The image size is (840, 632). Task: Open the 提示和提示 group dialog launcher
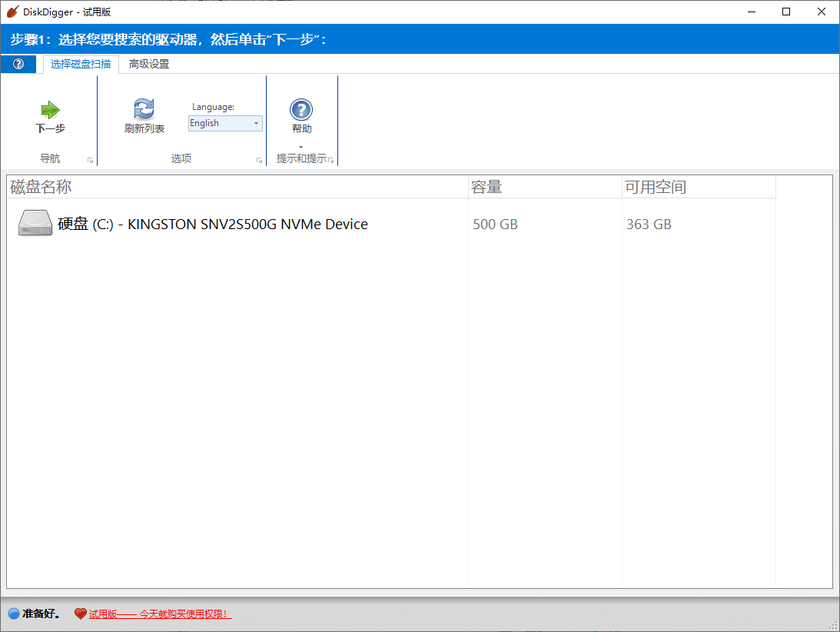(331, 161)
